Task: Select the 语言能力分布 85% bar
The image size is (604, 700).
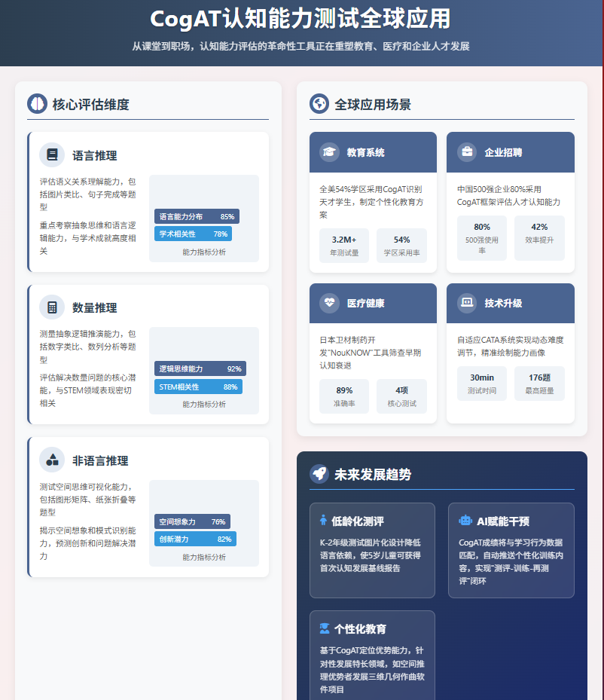Action: [197, 216]
